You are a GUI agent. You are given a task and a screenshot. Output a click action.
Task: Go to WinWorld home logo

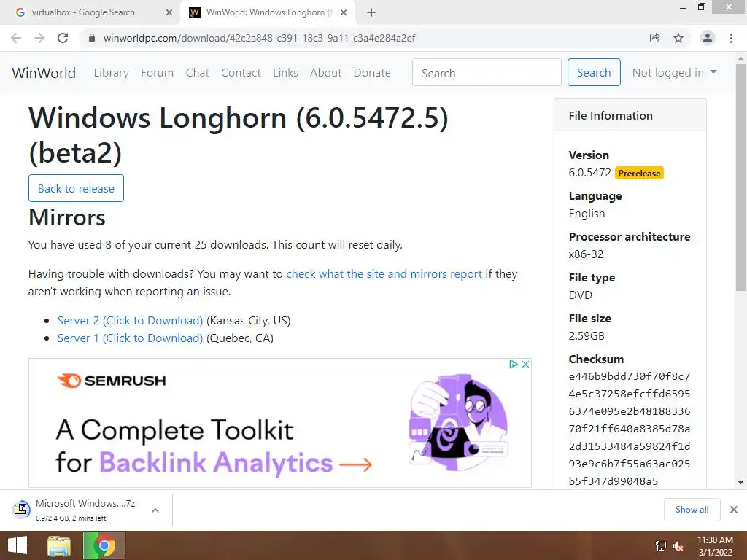tap(44, 73)
